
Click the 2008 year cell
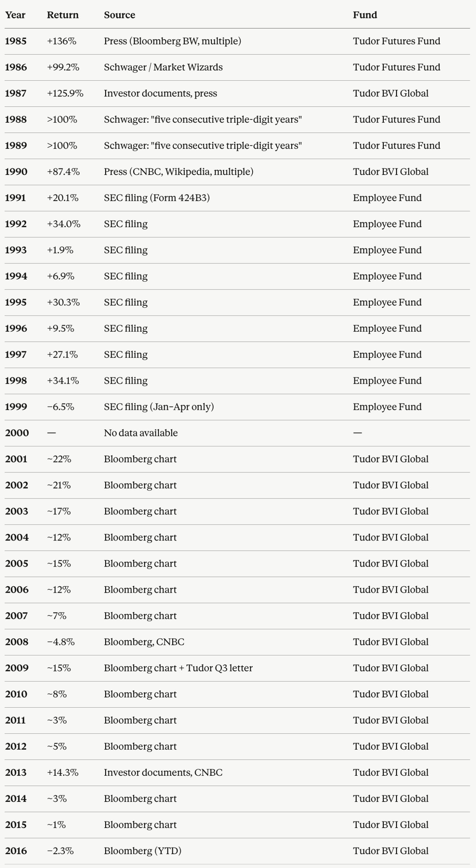pyautogui.click(x=17, y=642)
